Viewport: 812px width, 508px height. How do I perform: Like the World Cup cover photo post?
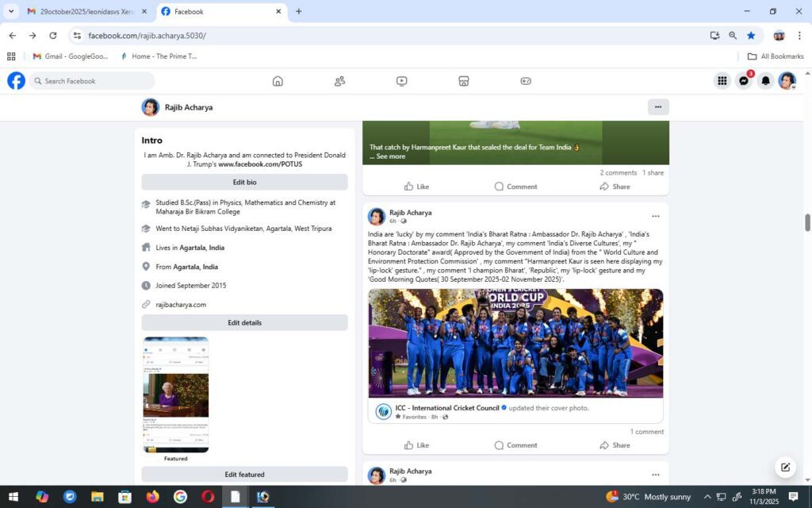pyautogui.click(x=416, y=445)
